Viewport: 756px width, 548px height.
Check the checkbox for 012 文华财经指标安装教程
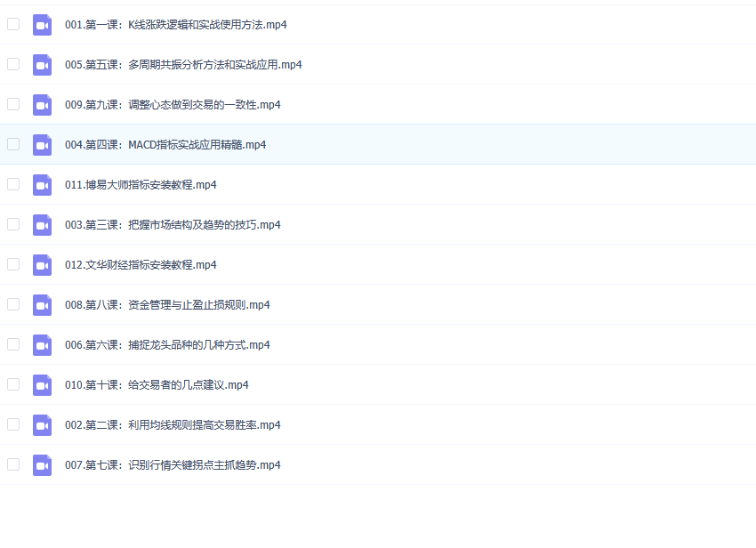(13, 264)
